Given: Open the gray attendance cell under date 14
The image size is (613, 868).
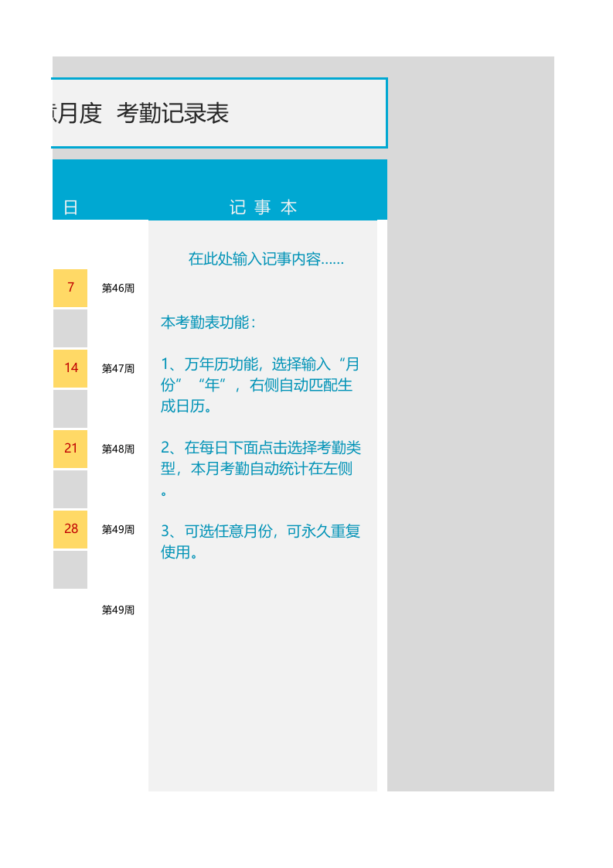Looking at the screenshot, I should coord(70,408).
